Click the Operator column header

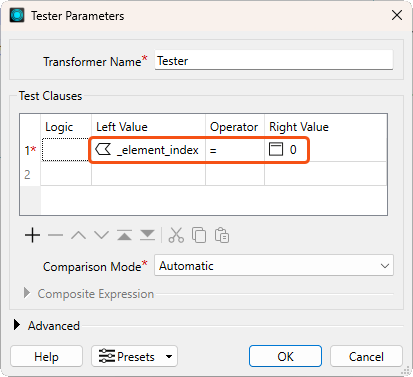tap(235, 127)
